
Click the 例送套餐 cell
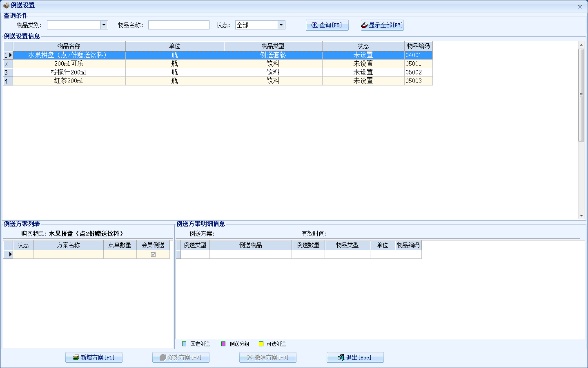point(273,55)
